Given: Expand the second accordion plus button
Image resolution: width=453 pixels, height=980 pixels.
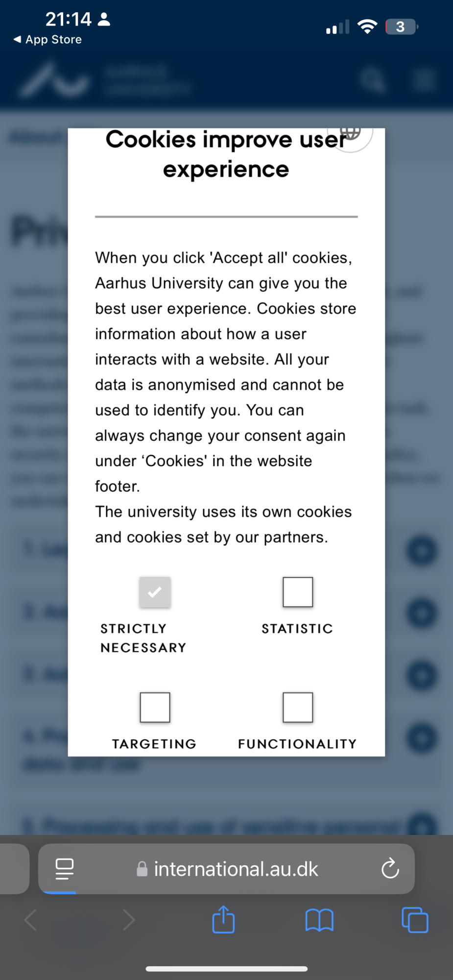Looking at the screenshot, I should point(421,613).
